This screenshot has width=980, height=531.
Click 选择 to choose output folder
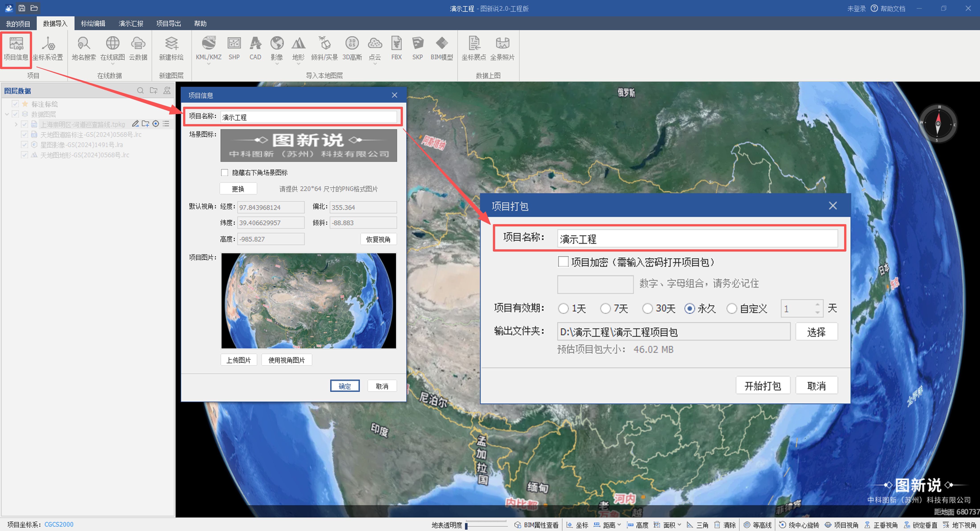(x=816, y=332)
